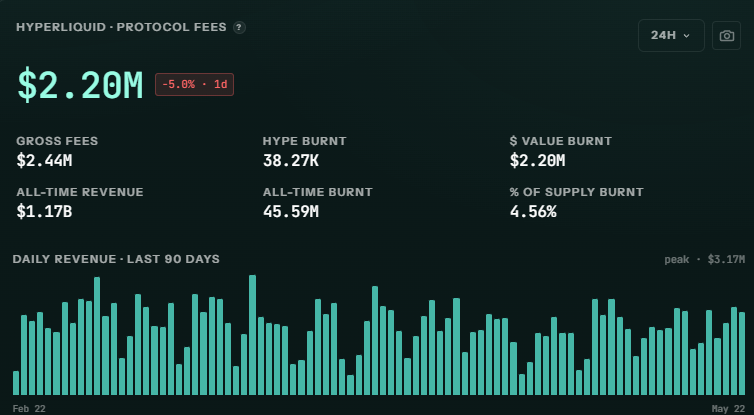Select the $2.20M headline fee value
The width and height of the screenshot is (754, 415).
click(x=80, y=85)
